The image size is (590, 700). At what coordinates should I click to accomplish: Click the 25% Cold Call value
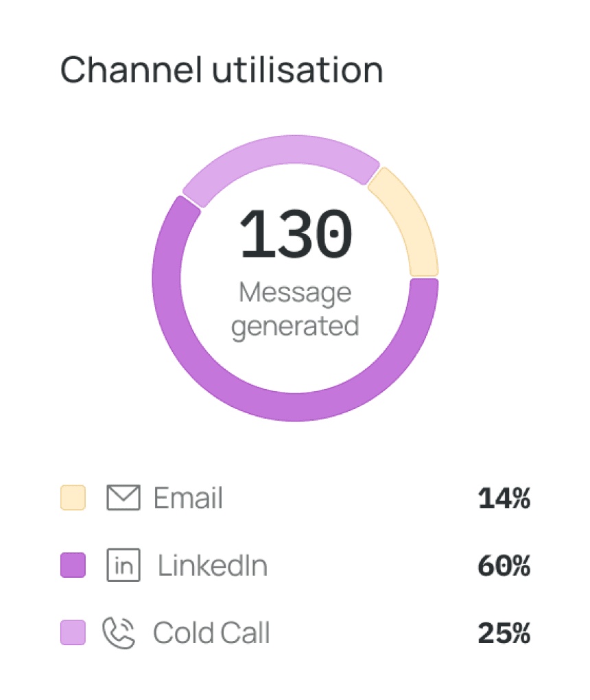click(504, 633)
